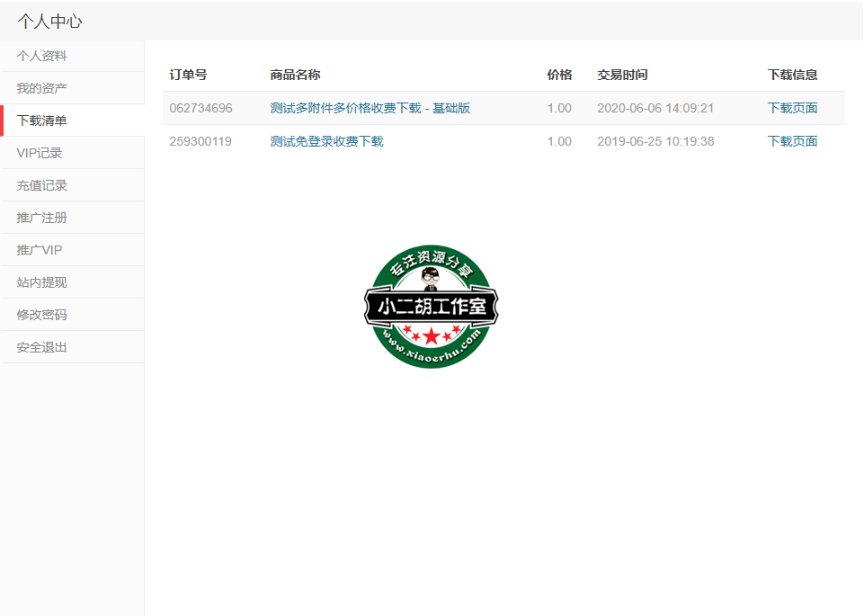Select the 下载清单 download list tab
This screenshot has height=616, width=864.
[x=36, y=120]
